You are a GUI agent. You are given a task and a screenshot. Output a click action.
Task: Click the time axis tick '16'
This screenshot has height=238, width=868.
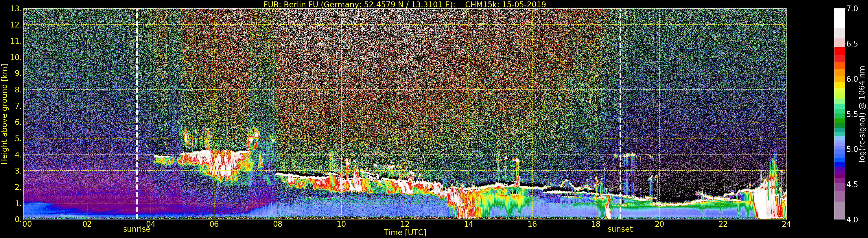(532, 224)
